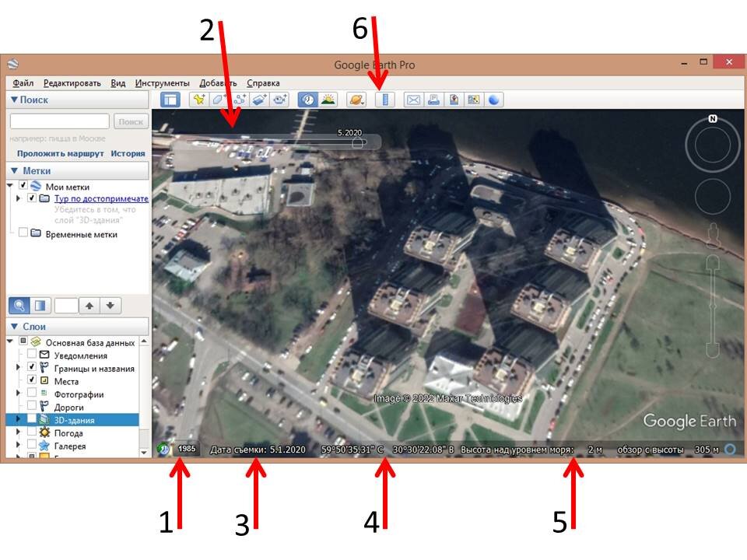Check the Временные метки checkbox

click(23, 233)
